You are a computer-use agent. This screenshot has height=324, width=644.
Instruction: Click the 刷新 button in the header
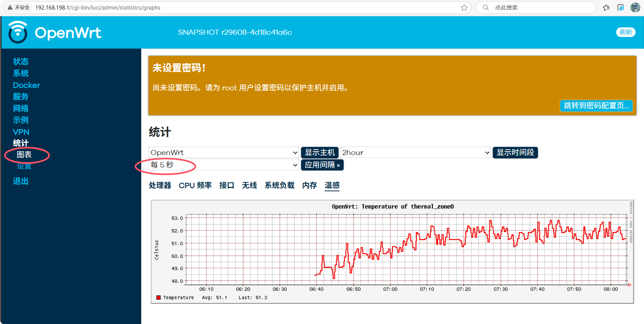point(626,32)
